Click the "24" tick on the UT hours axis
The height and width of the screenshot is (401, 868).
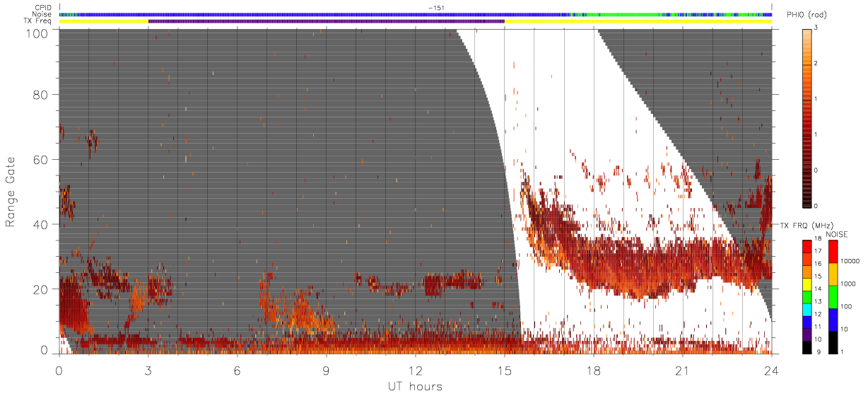pyautogui.click(x=772, y=371)
